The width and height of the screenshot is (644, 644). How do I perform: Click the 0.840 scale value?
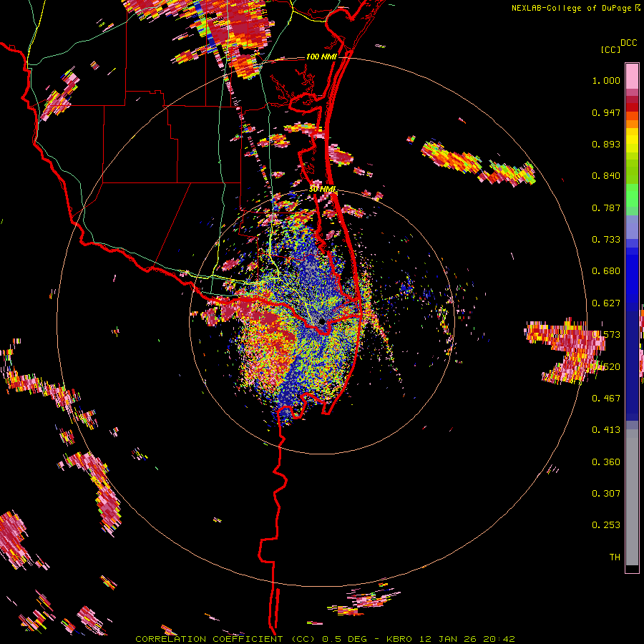pos(606,176)
